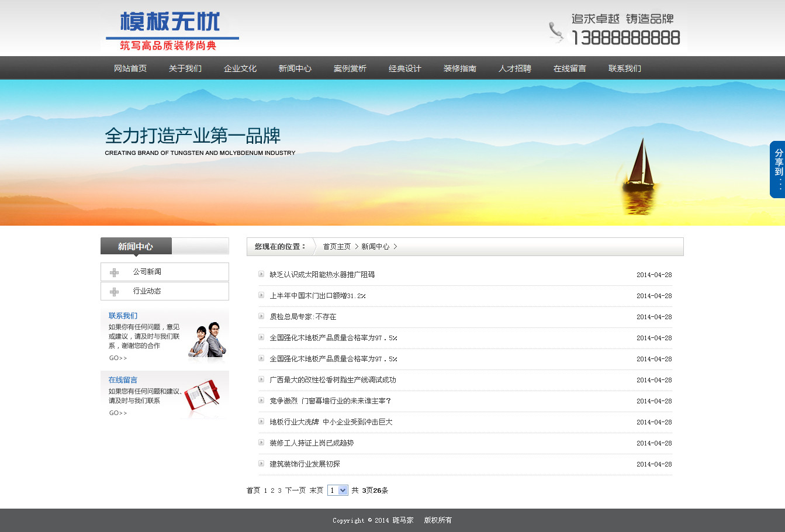The image size is (785, 532).
Task: Click GO>> under 联系我们
Action: (117, 358)
